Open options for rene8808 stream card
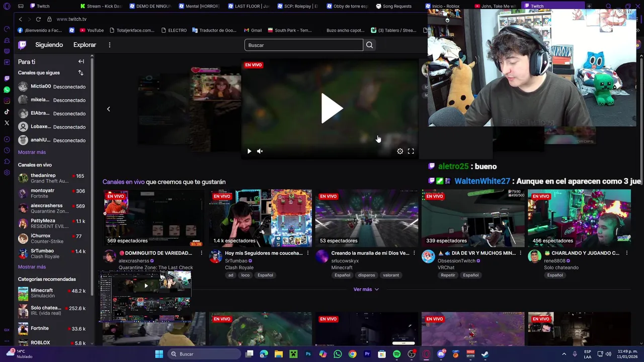Screen dimensions: 644x362 pos(627,253)
